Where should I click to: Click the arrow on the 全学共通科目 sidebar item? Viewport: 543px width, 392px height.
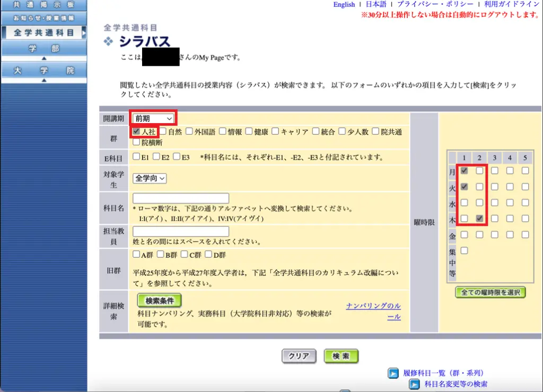click(x=83, y=33)
